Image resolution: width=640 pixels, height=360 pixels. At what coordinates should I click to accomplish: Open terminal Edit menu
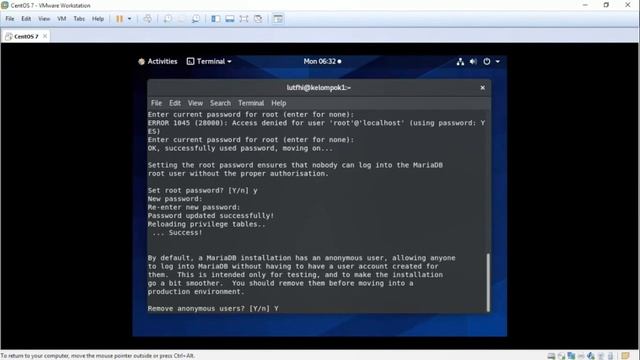point(175,103)
